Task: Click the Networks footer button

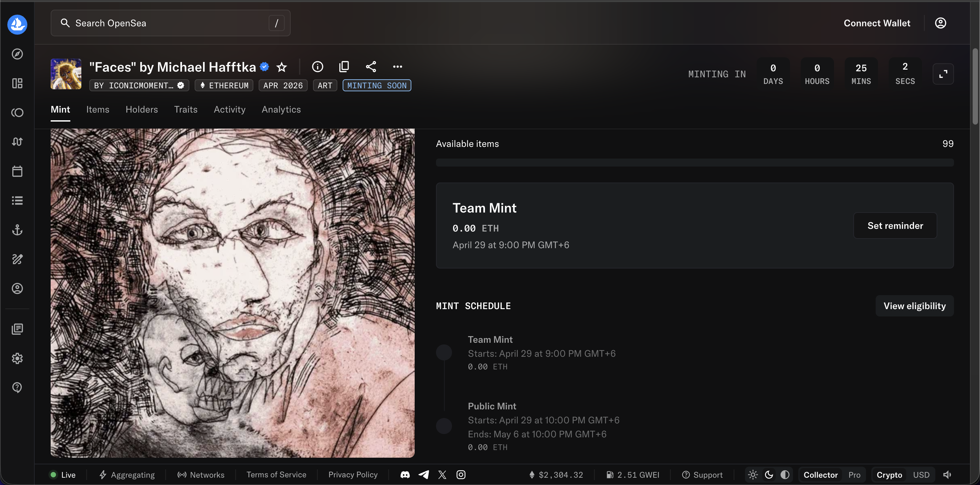Action: (x=201, y=475)
